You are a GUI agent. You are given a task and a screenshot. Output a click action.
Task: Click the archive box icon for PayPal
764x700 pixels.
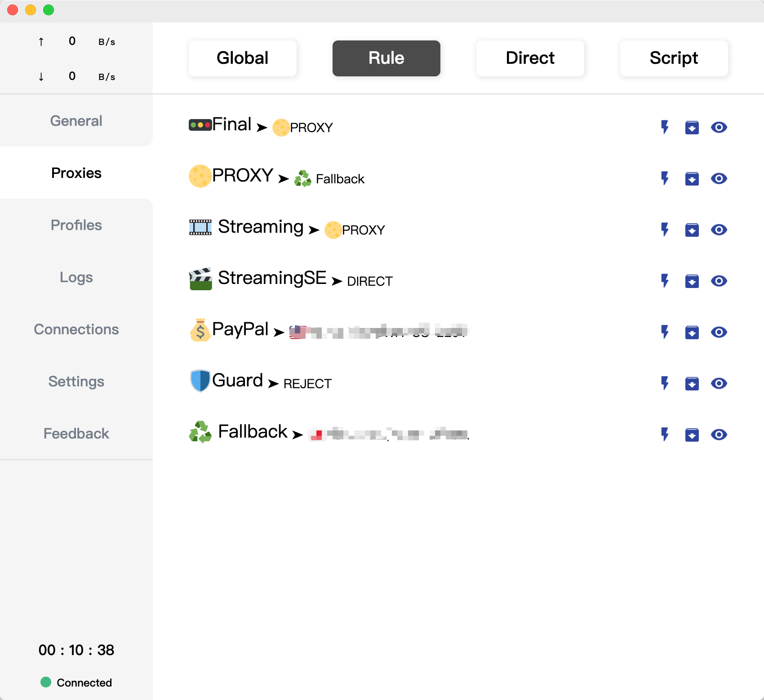pos(692,332)
